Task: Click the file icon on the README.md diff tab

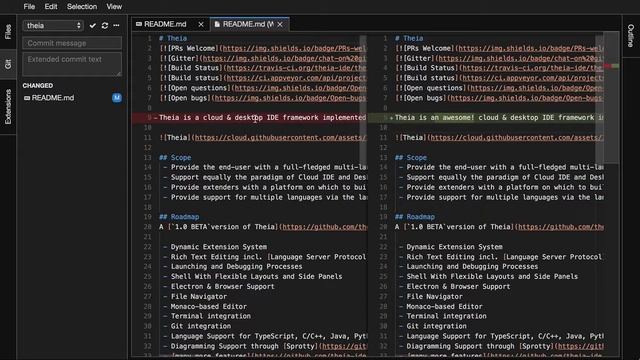Action: click(x=217, y=24)
